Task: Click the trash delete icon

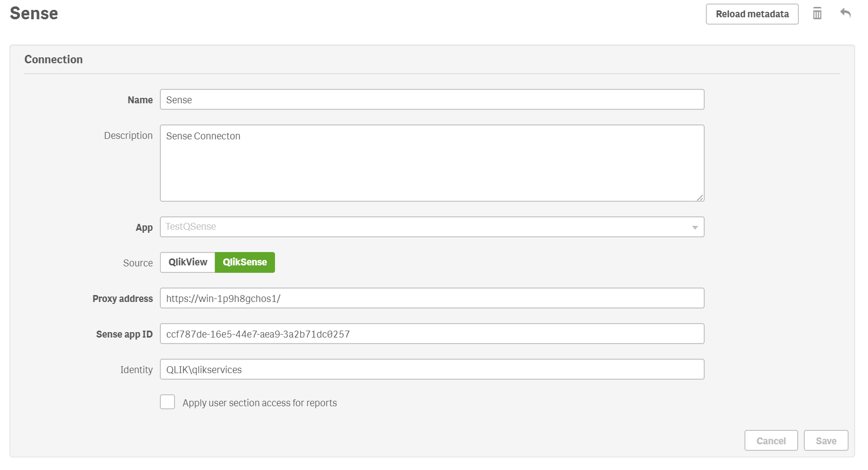Action: click(x=817, y=13)
